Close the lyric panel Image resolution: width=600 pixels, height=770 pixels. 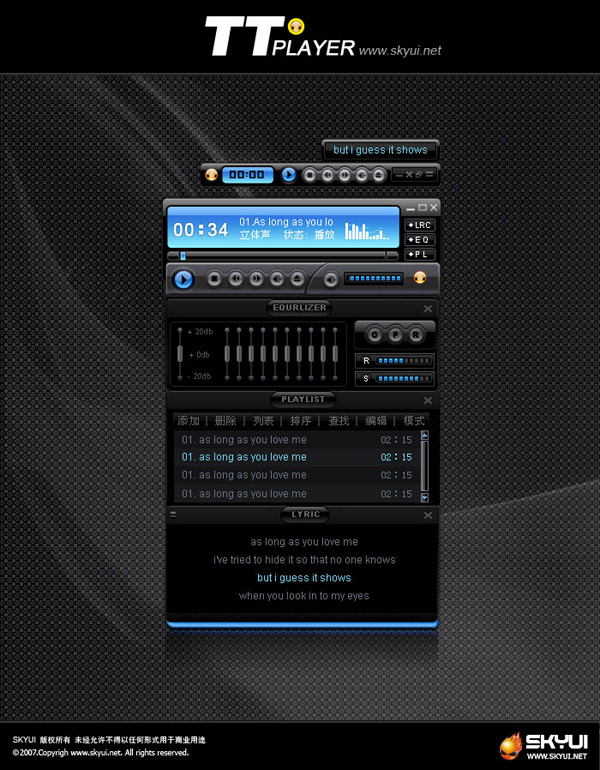tap(428, 516)
